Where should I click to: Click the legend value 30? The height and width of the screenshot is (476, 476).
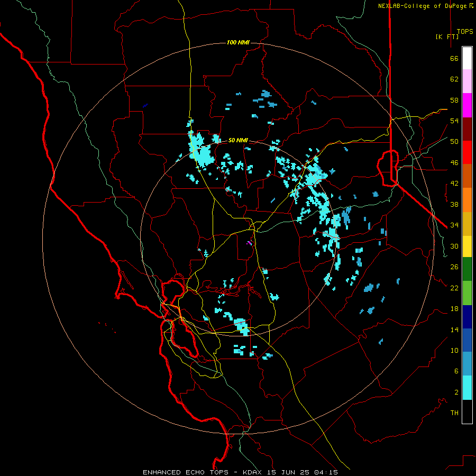(454, 246)
